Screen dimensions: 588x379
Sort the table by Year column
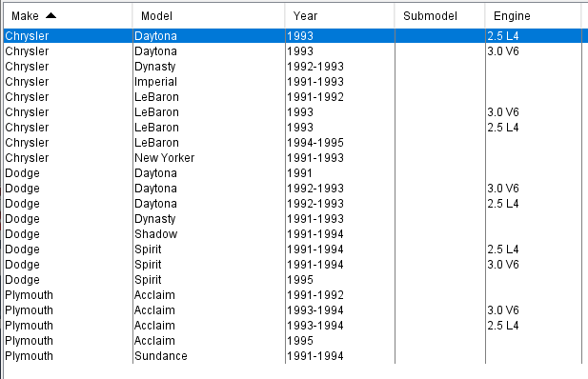[x=339, y=16]
